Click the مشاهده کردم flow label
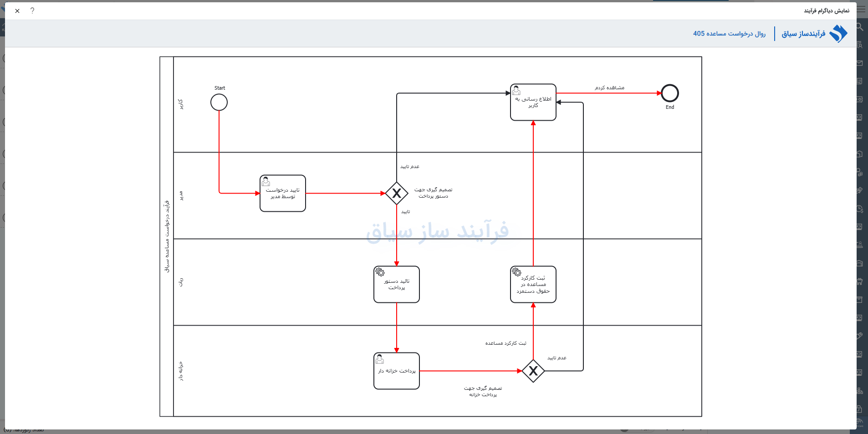 [x=609, y=87]
